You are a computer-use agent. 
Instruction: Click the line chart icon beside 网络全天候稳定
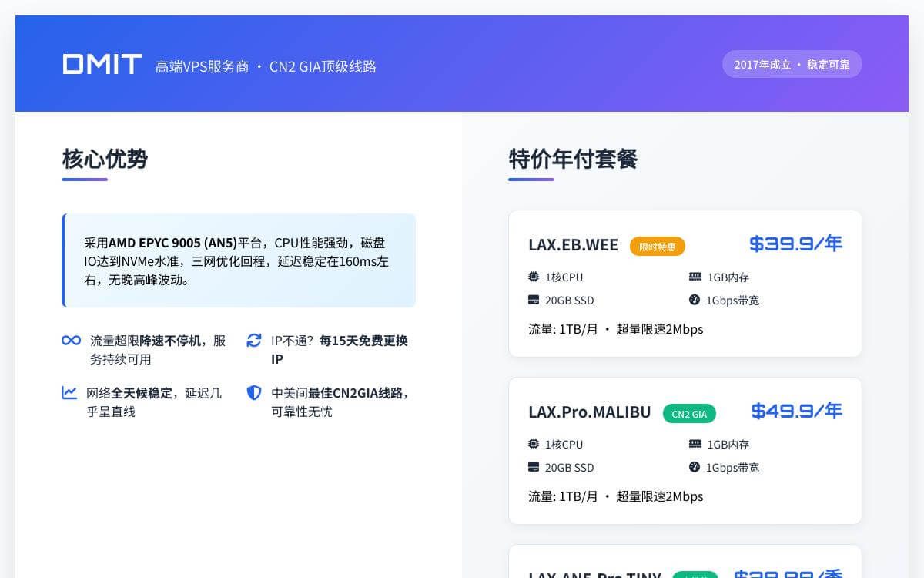tap(70, 393)
